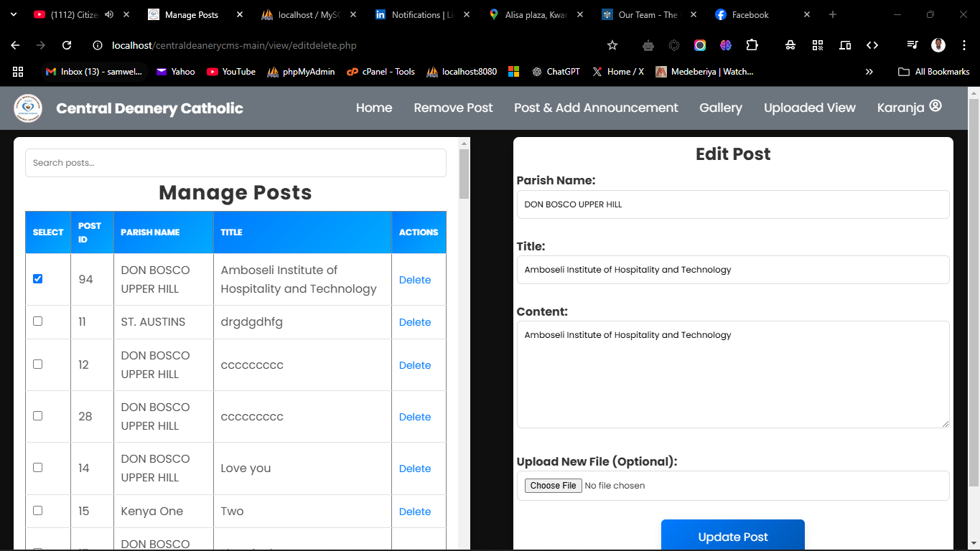Open the ChatGPT bookmark
Screen dimensions: 980x551
click(x=556, y=72)
